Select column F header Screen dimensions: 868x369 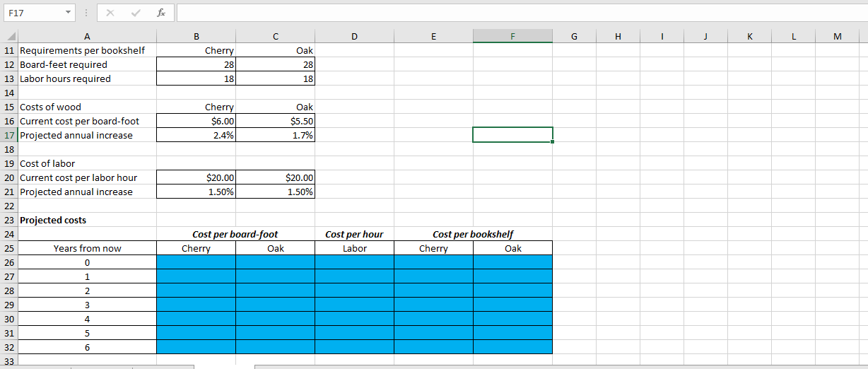coord(512,37)
